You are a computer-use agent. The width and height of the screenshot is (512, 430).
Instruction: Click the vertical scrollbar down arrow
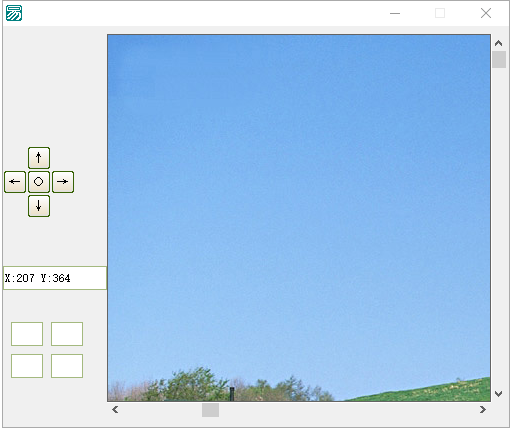pyautogui.click(x=499, y=394)
